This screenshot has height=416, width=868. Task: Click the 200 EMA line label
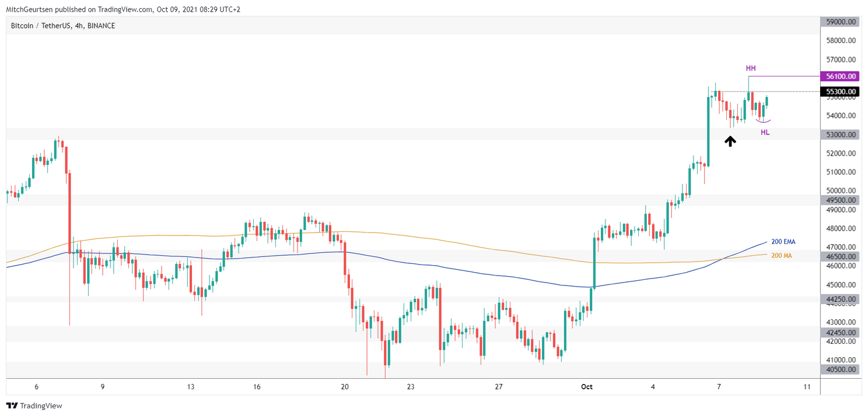(783, 241)
